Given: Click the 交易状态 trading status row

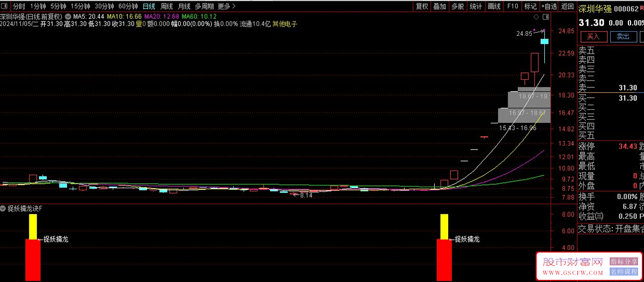Looking at the screenshot, I should 611,229.
